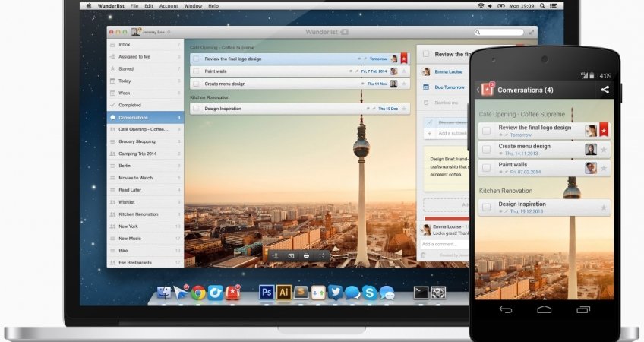Click 'Due Tomorrow' in the detail panel
This screenshot has height=342, width=644.
coord(450,87)
